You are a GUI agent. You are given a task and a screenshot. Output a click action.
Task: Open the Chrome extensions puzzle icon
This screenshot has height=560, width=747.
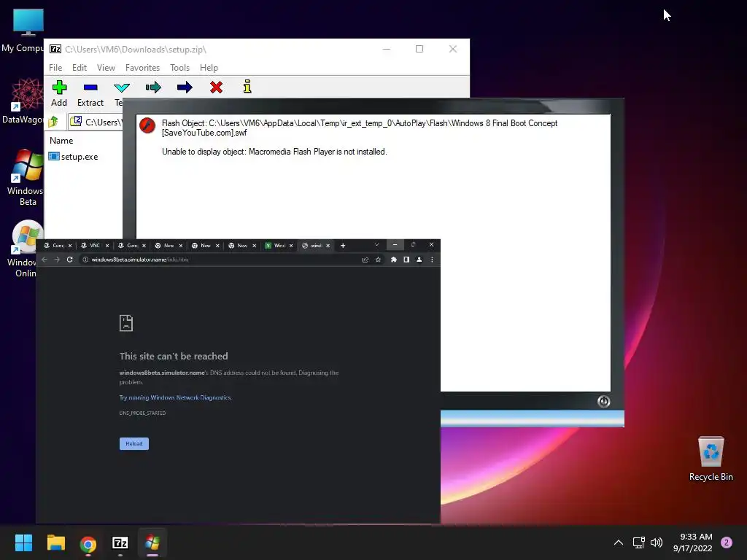point(393,260)
